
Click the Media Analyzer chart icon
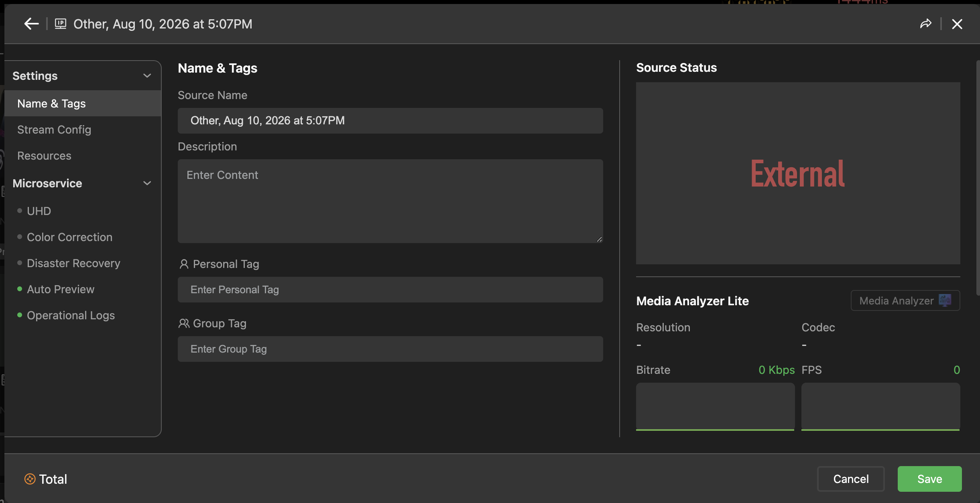tap(945, 300)
